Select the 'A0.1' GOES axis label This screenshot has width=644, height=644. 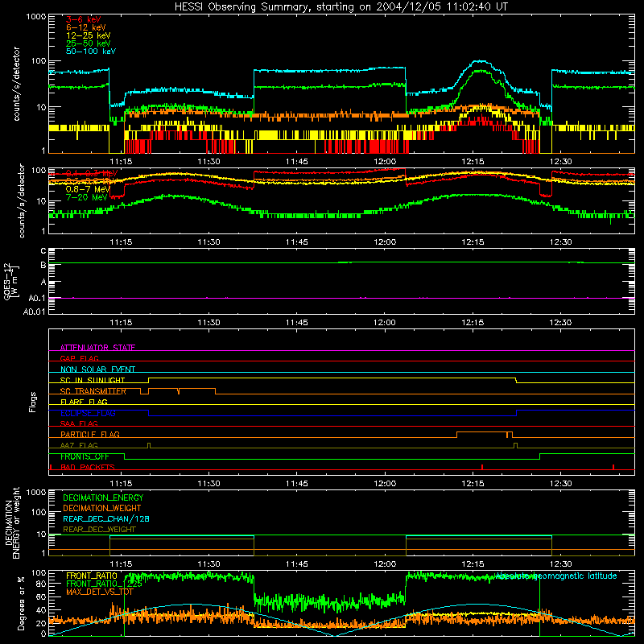point(37,298)
